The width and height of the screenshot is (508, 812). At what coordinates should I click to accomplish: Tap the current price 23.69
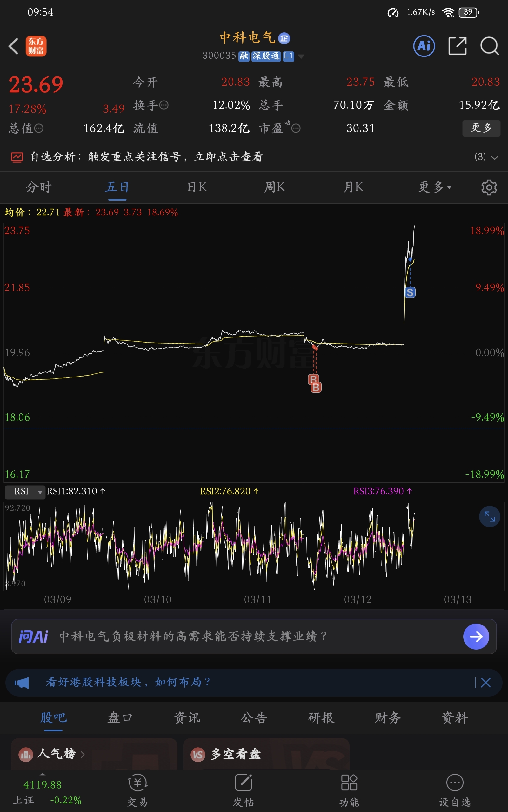pos(36,84)
